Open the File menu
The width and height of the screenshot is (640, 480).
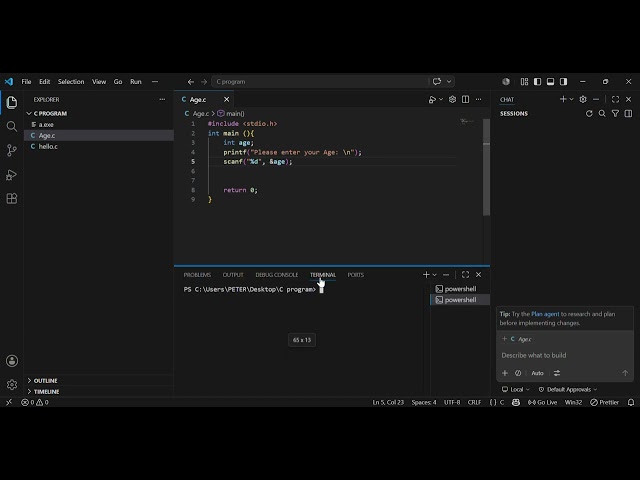27,82
